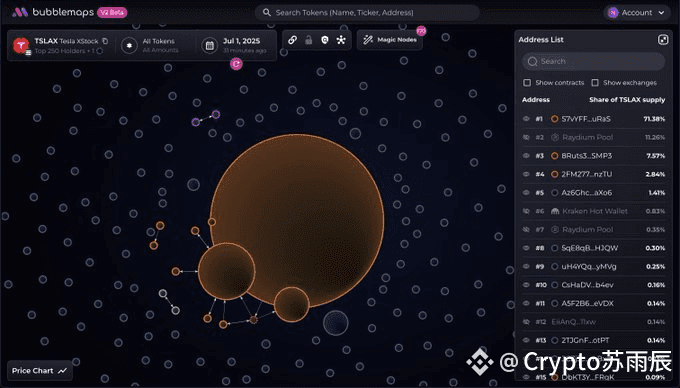Open the All Tokens filter selector
This screenshot has height=388, width=680.
[x=150, y=45]
